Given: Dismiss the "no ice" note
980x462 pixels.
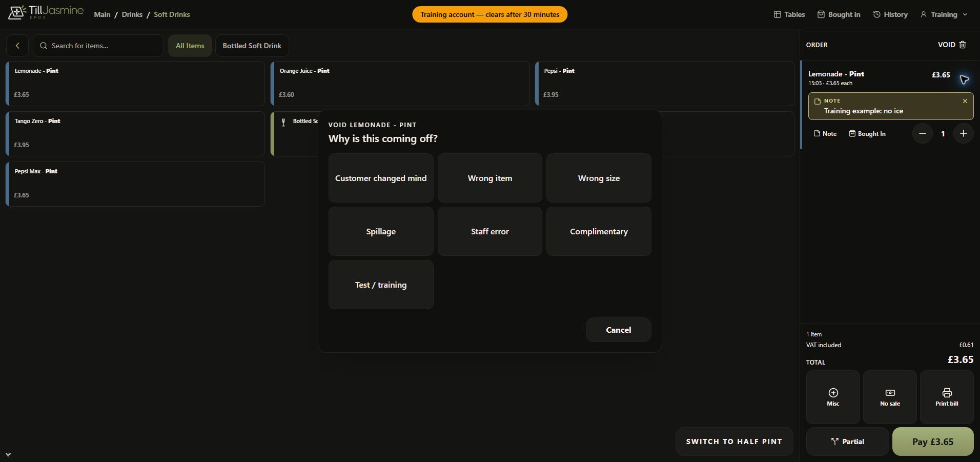Looking at the screenshot, I should point(965,101).
